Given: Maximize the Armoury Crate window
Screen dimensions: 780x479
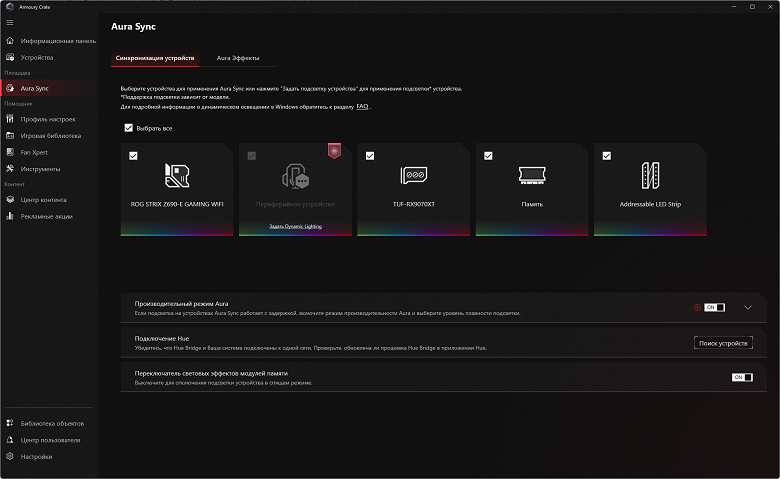Looking at the screenshot, I should pos(752,6).
